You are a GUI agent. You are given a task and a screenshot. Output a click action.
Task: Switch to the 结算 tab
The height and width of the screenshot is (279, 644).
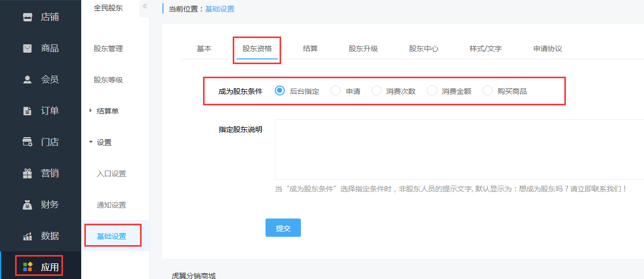tap(310, 48)
